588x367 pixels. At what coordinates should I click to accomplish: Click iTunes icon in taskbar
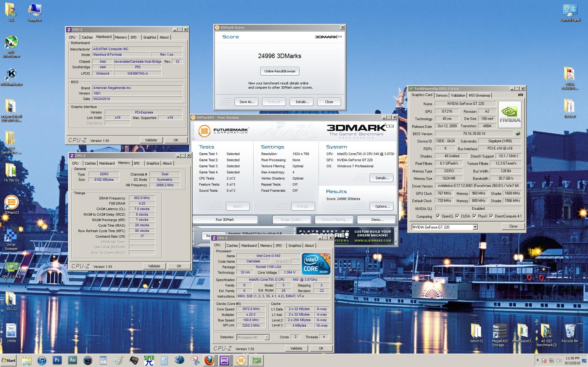click(42, 360)
